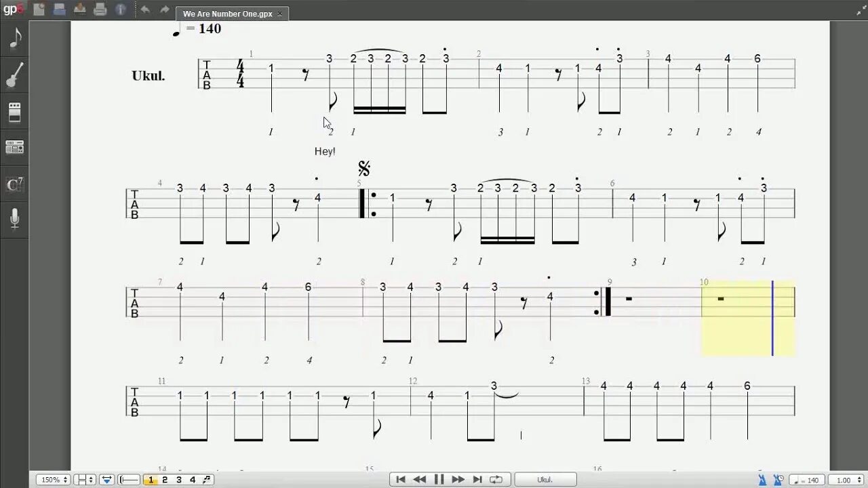Toggle the metronome
The width and height of the screenshot is (868, 488).
click(762, 480)
